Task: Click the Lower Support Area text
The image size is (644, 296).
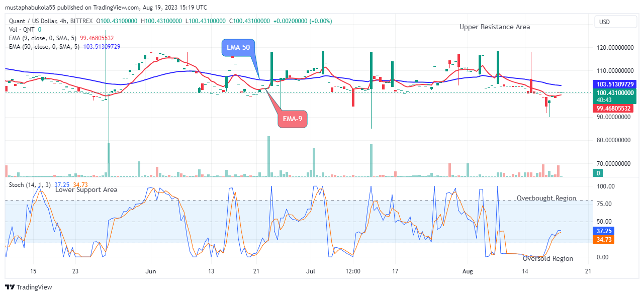Action: [86, 189]
